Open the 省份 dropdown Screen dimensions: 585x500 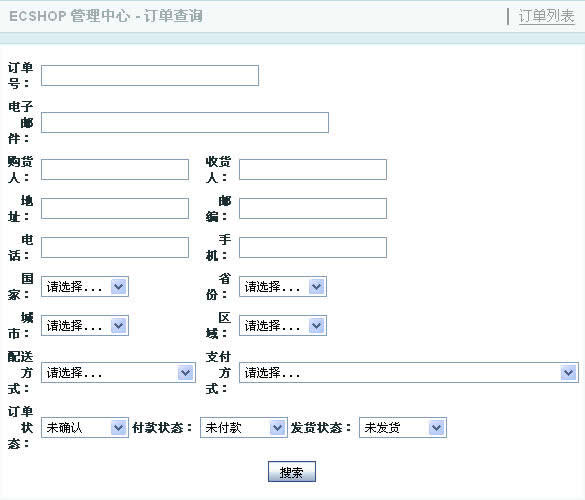click(x=283, y=287)
